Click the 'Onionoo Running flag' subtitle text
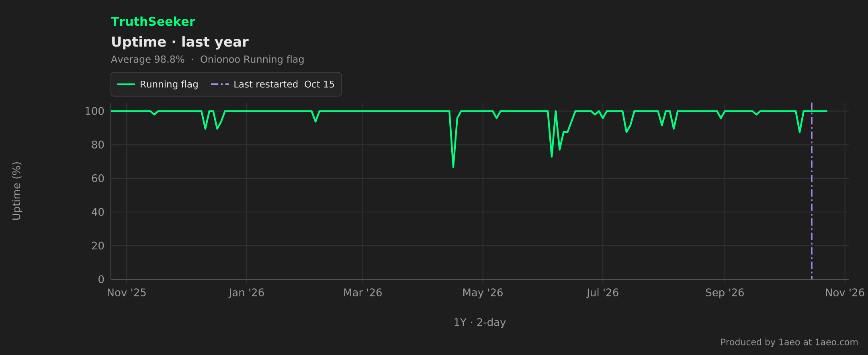 (252, 59)
